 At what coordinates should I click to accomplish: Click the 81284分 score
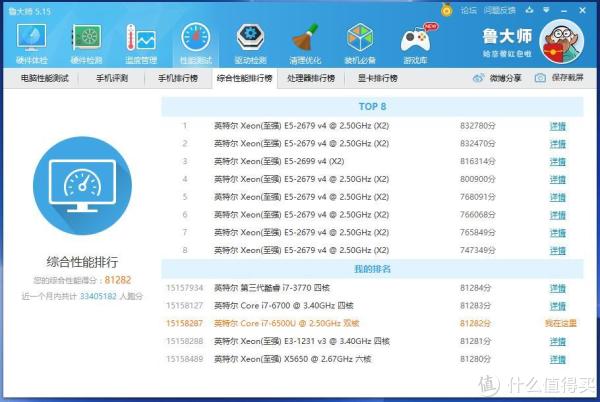(475, 288)
